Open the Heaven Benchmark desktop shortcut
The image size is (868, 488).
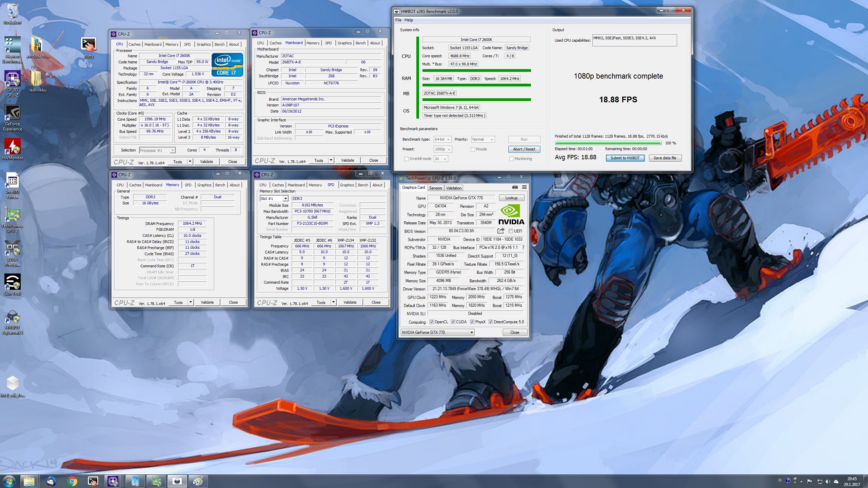(x=12, y=49)
